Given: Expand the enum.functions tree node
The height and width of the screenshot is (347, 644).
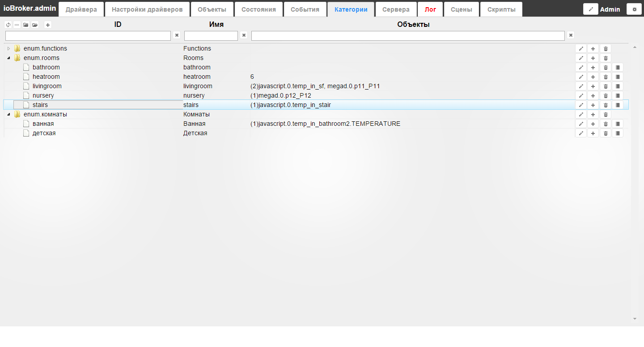Looking at the screenshot, I should click(x=8, y=48).
